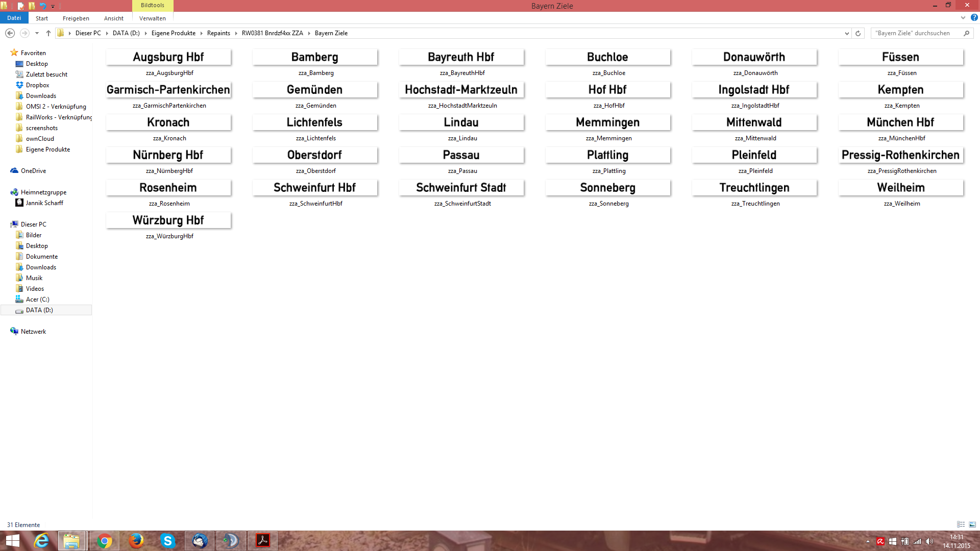Go back with the Back arrow button

(10, 33)
